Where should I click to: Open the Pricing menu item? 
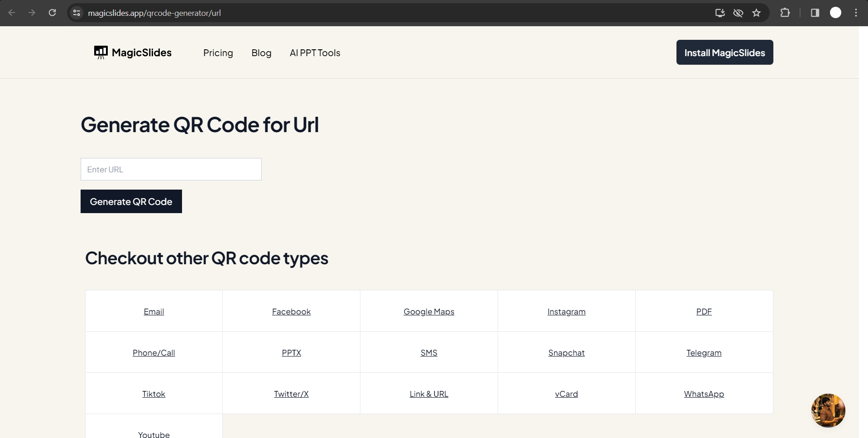pos(218,53)
